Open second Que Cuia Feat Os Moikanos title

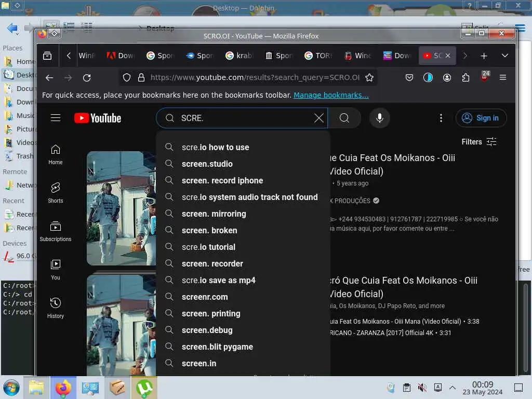coord(404,287)
